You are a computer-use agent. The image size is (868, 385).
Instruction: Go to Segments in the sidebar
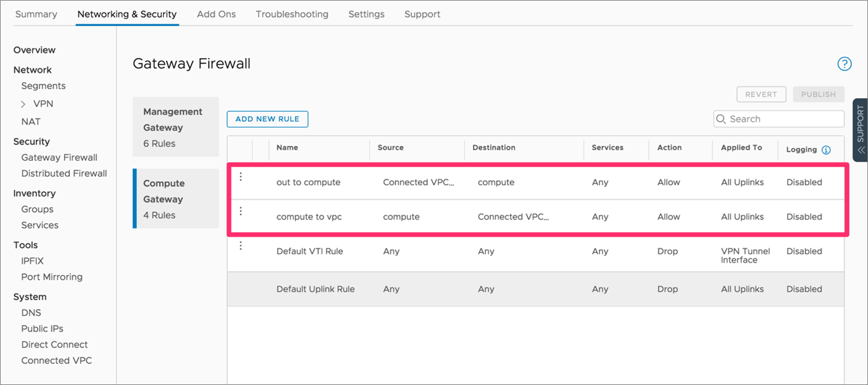click(x=43, y=86)
